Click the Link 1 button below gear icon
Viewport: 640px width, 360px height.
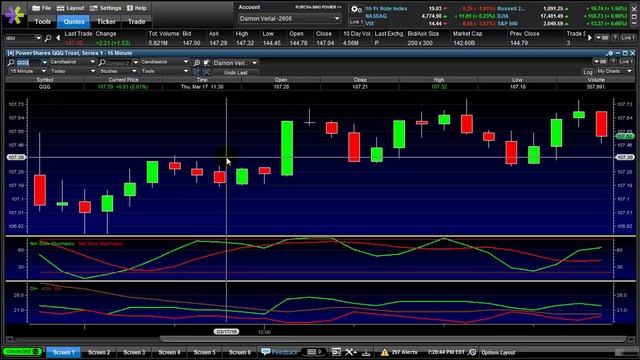pos(356,22)
